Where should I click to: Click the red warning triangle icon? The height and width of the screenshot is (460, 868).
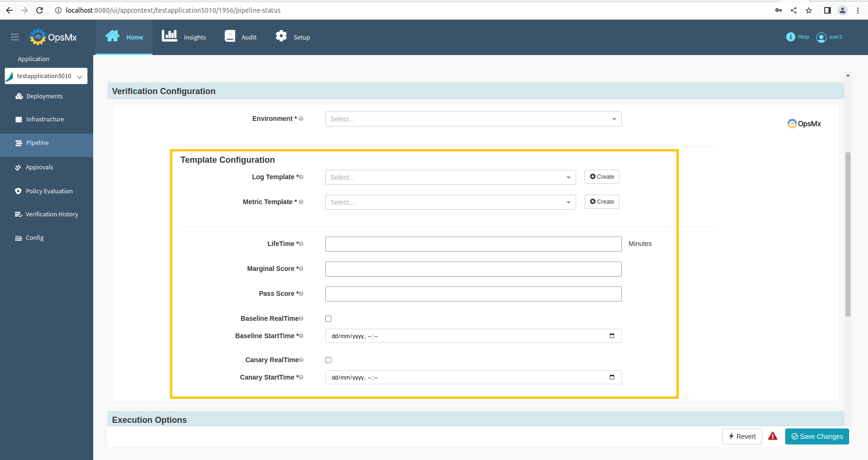772,436
